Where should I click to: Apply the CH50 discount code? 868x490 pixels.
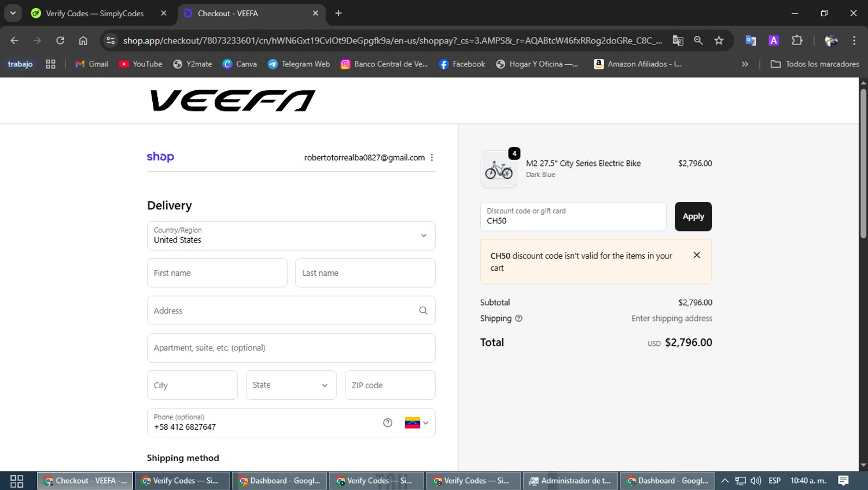coord(693,216)
